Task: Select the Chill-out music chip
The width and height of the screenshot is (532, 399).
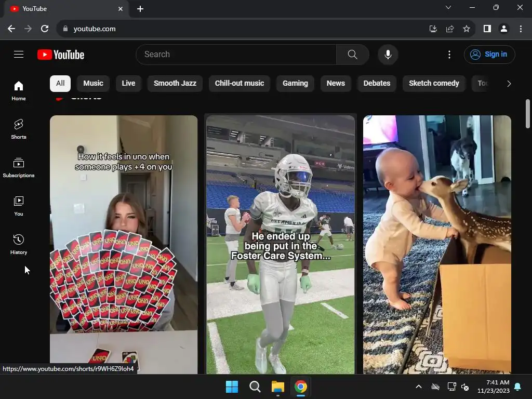Action: click(240, 84)
